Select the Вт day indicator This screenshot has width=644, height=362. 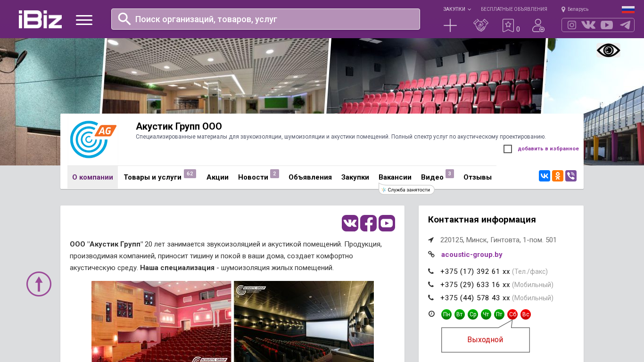click(x=460, y=314)
